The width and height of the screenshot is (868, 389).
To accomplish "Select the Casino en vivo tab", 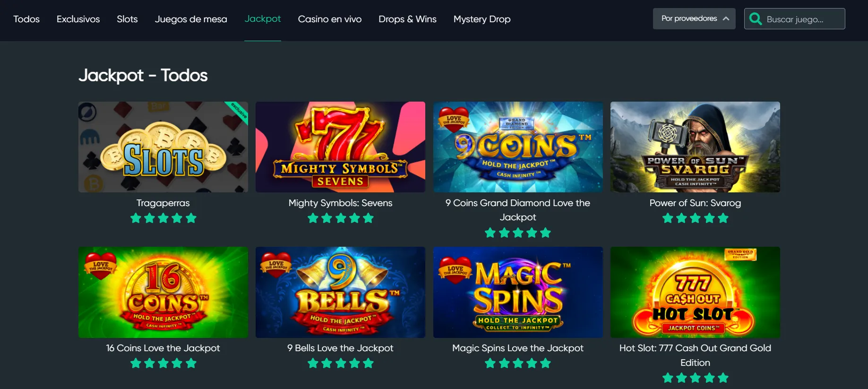I will pyautogui.click(x=329, y=19).
